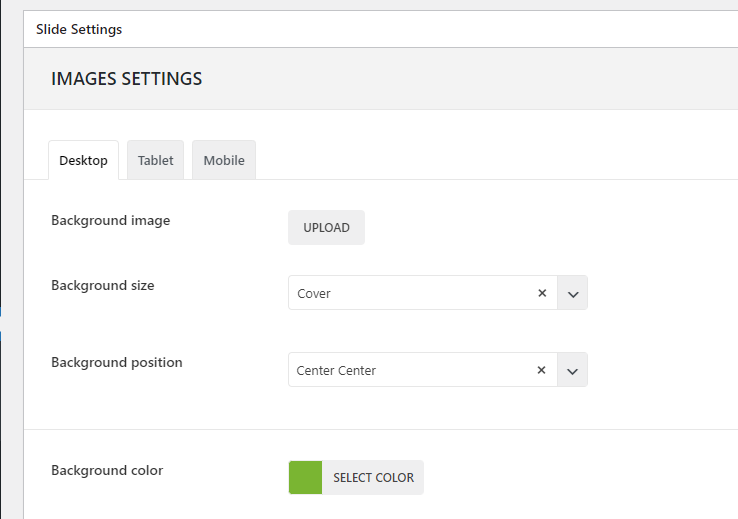738x519 pixels.
Task: Open the Tablet tab
Action: point(156,160)
